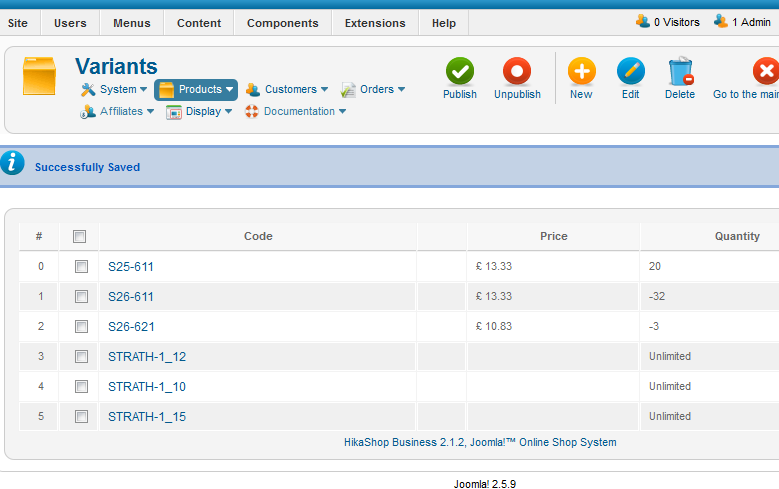Screen dimensions: 779x489
Task: Click the orange New plus icon
Action: pyautogui.click(x=581, y=71)
